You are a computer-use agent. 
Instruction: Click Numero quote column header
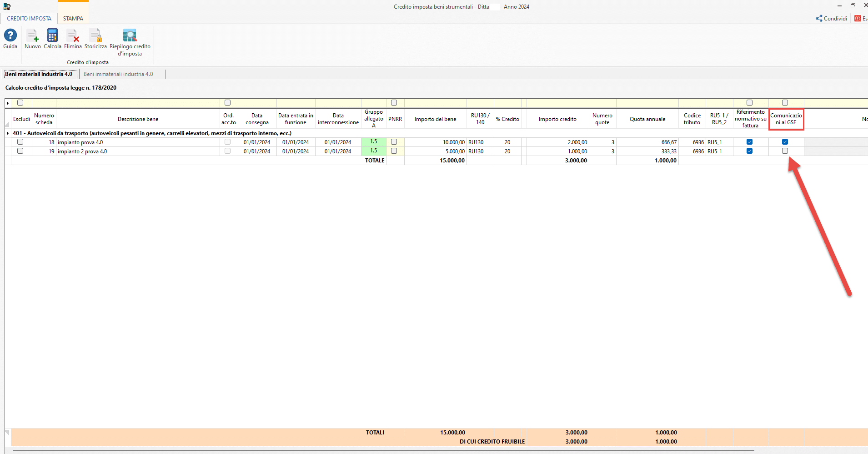point(602,119)
